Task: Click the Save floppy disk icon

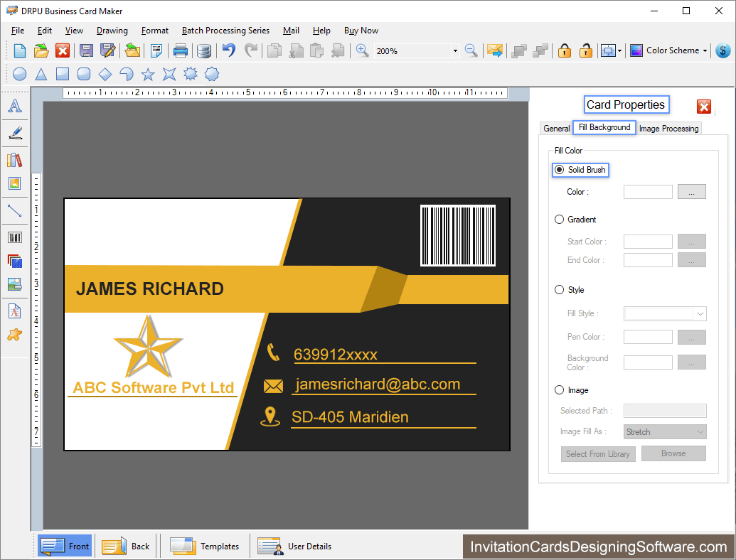Action: point(86,50)
